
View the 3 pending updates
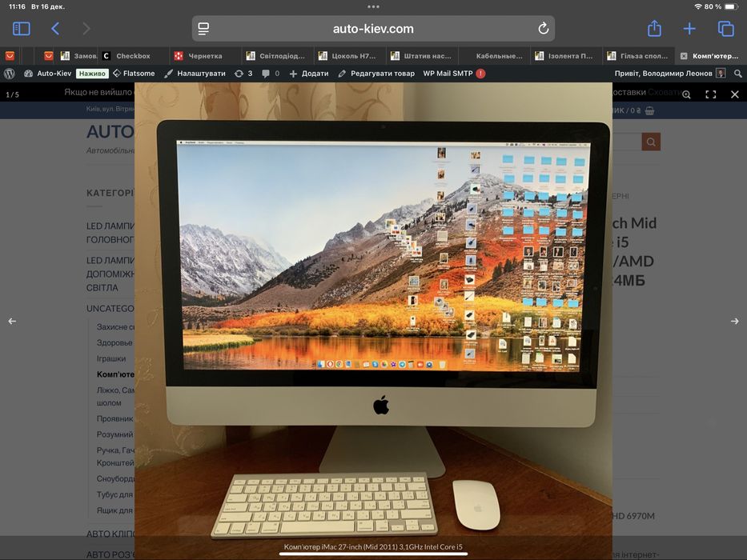pos(243,74)
